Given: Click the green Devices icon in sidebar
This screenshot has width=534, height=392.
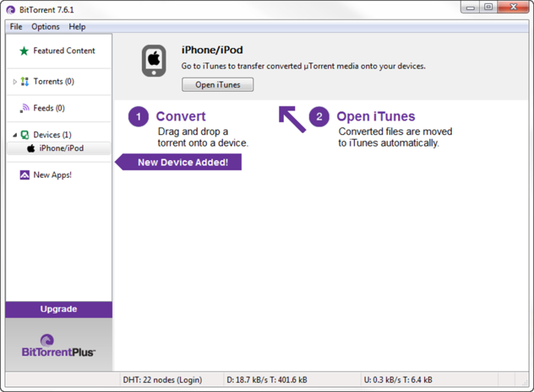Looking at the screenshot, I should pyautogui.click(x=25, y=135).
